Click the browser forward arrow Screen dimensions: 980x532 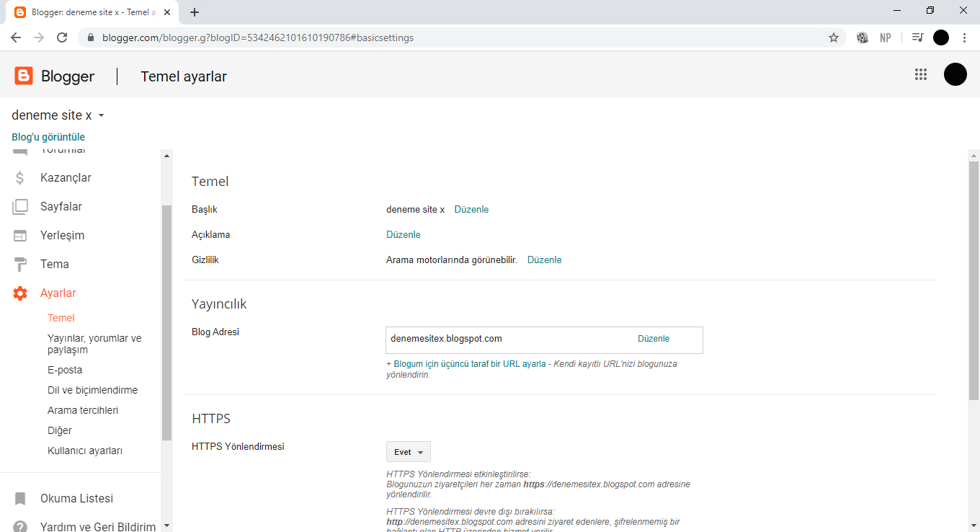click(39, 37)
